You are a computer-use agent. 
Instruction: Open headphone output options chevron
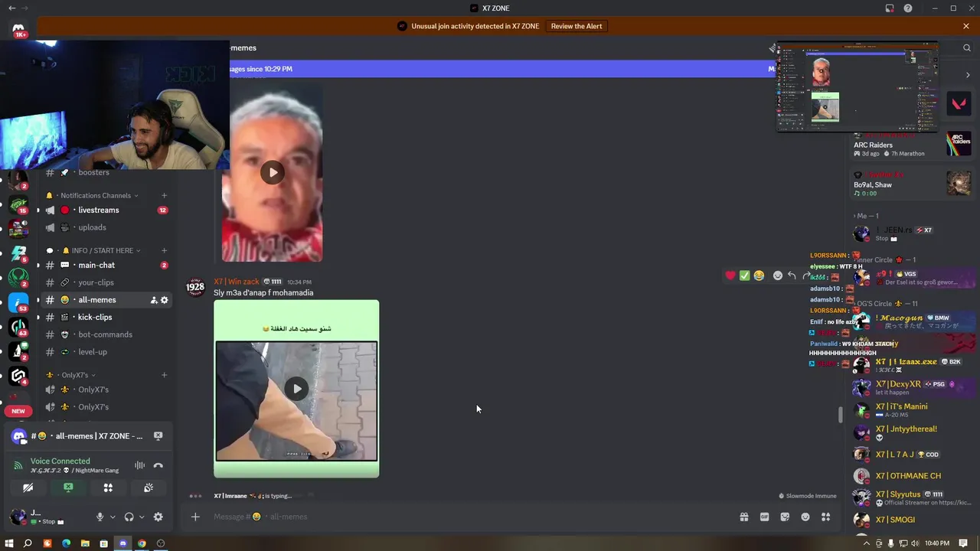pos(142,517)
